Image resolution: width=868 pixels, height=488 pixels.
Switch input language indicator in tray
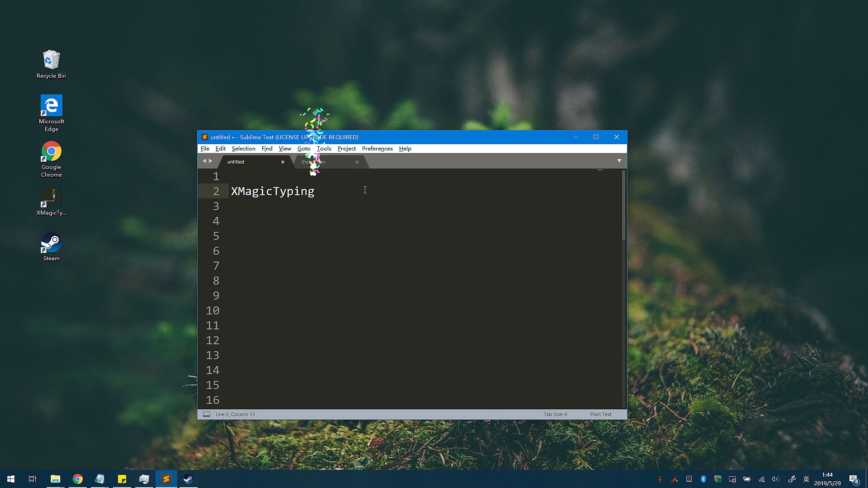pyautogui.click(x=806, y=479)
